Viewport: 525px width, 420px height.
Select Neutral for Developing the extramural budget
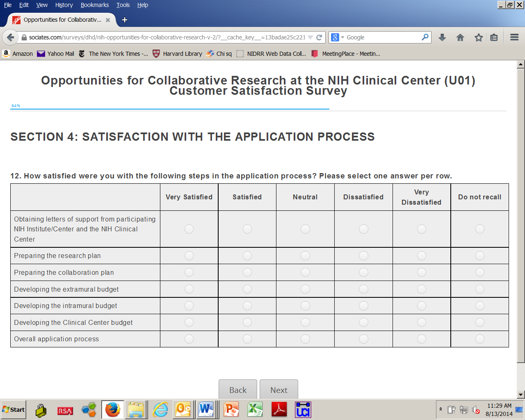(306, 289)
